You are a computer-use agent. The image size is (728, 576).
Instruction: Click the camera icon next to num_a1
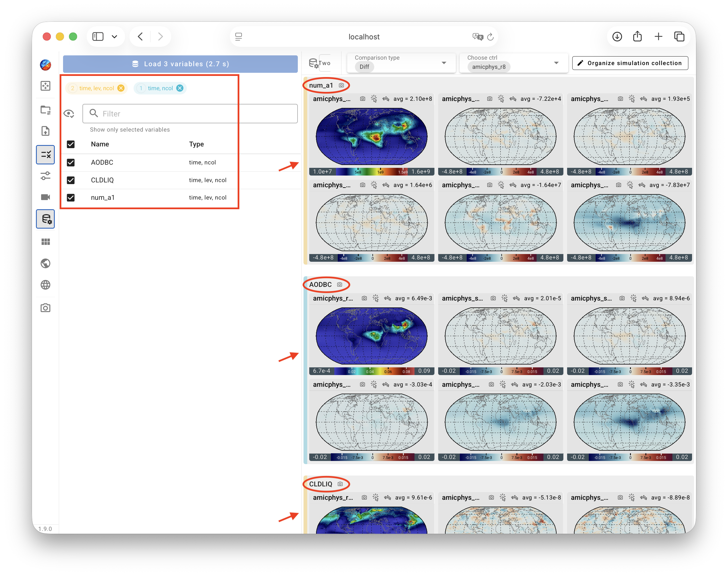(341, 85)
